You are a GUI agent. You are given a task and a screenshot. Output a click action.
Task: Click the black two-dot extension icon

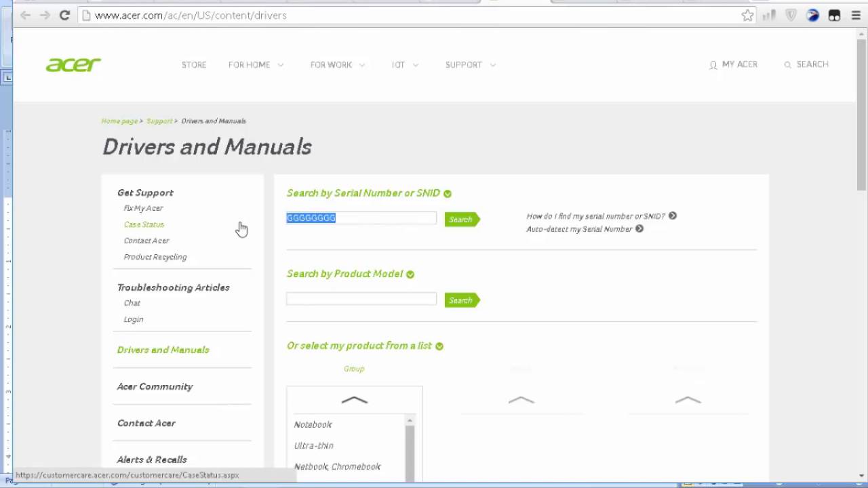pos(834,15)
